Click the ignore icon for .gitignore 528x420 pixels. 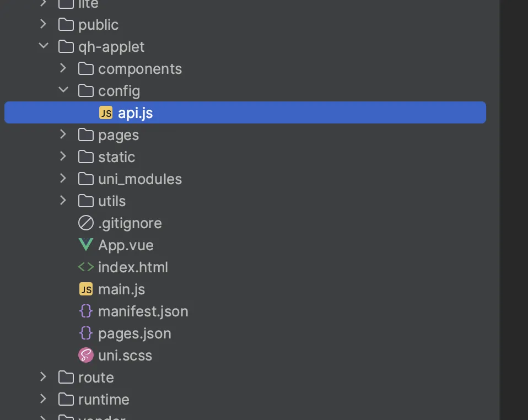coord(85,223)
